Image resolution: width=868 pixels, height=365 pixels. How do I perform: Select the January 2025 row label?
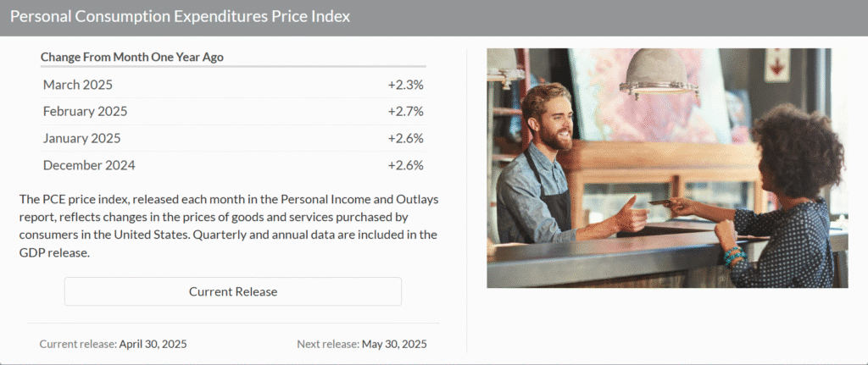point(81,138)
